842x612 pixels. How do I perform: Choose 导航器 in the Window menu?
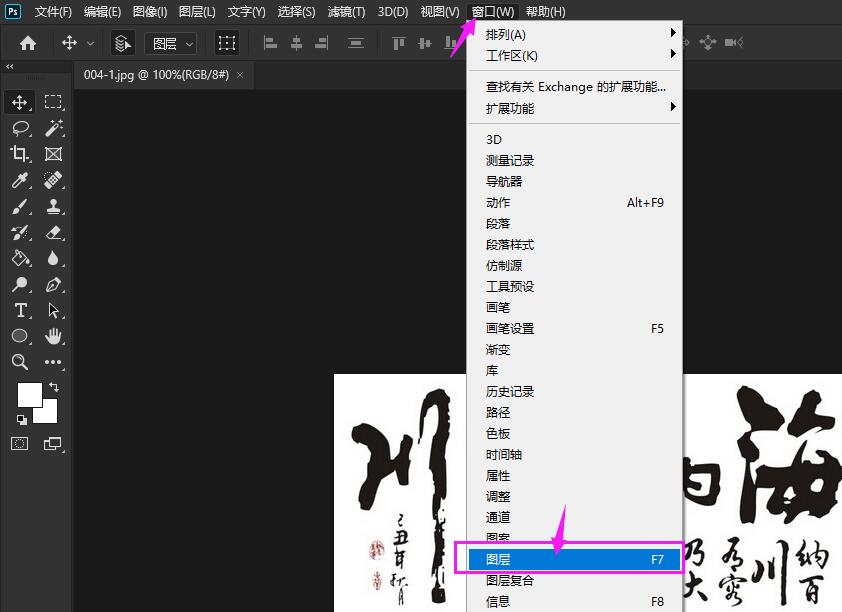(x=575, y=181)
